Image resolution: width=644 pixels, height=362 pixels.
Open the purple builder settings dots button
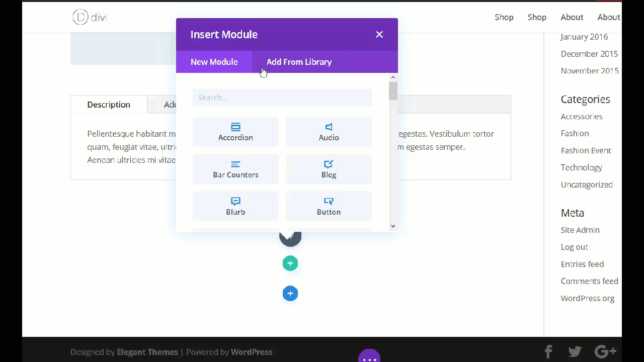[369, 356]
